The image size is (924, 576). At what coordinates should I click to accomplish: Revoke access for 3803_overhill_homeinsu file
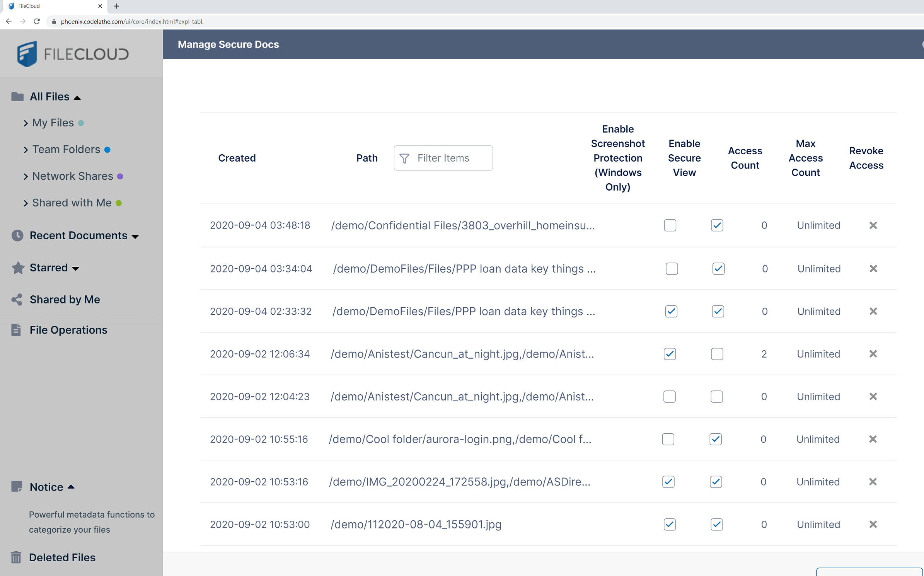pyautogui.click(x=873, y=225)
